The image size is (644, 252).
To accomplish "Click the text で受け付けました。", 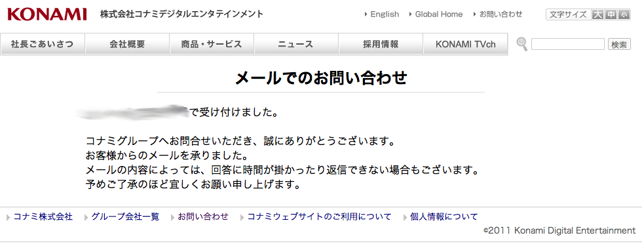I will pyautogui.click(x=235, y=112).
